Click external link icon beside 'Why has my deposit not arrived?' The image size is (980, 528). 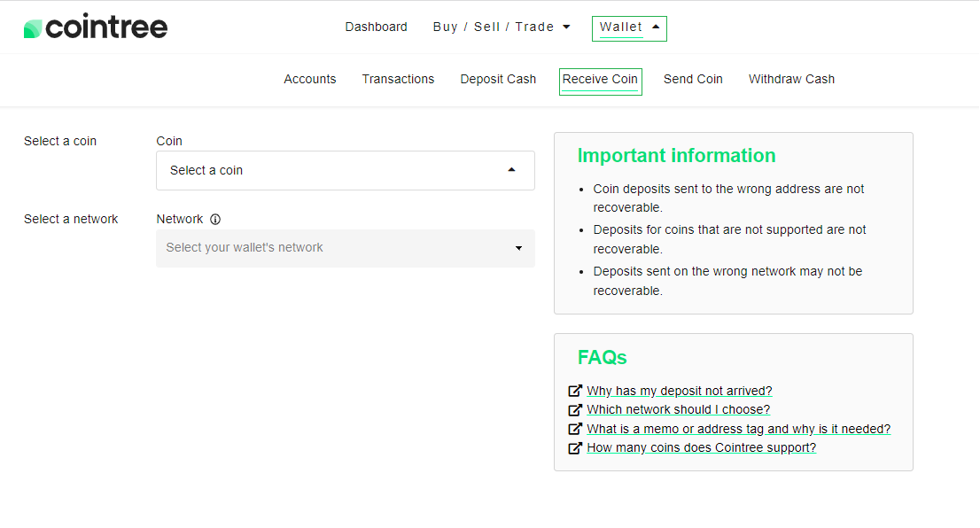coord(575,392)
